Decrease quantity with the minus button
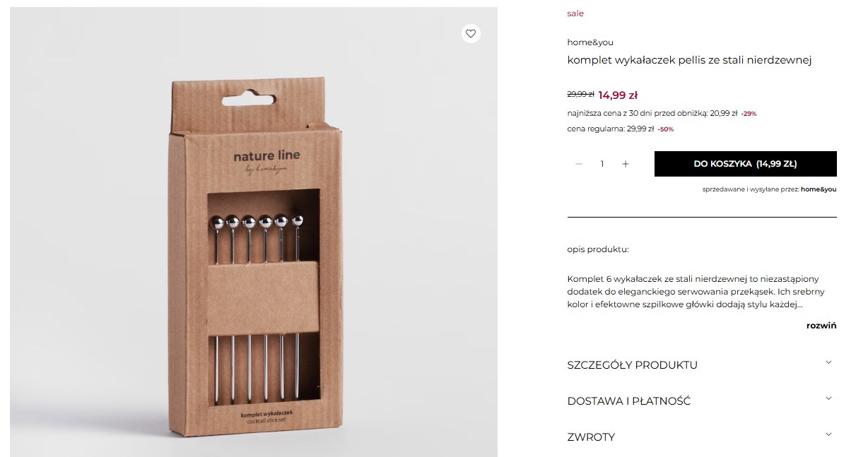This screenshot has width=868, height=457. point(579,164)
